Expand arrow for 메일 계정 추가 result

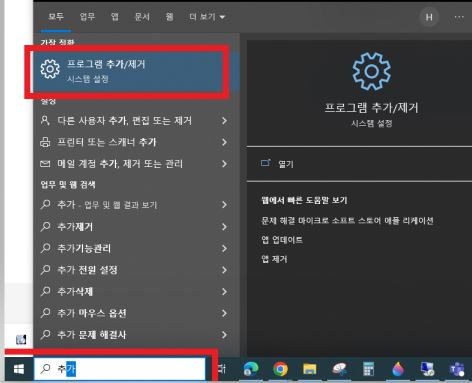point(225,164)
